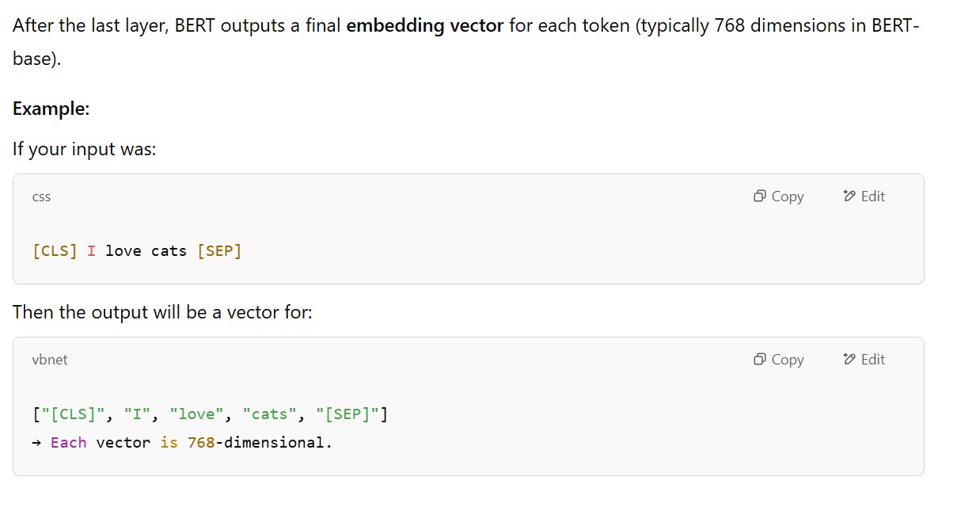The image size is (980, 511).
Task: Click the css language label
Action: click(41, 197)
